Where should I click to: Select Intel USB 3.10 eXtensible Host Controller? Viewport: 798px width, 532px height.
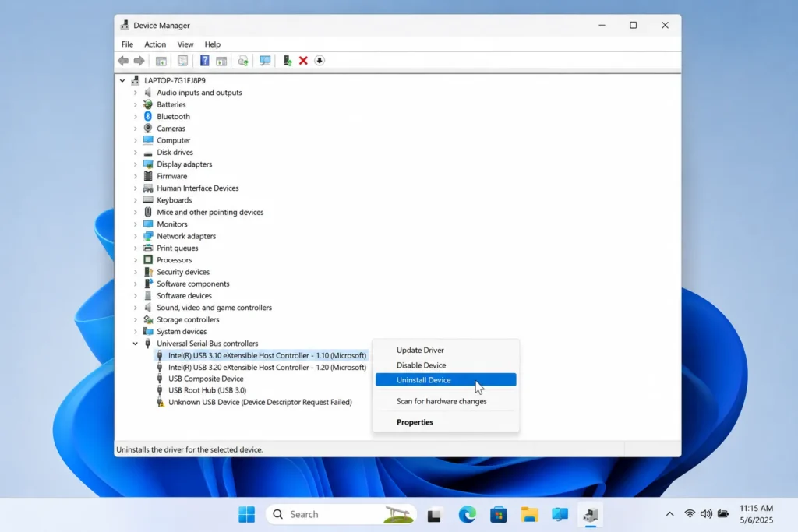267,355
